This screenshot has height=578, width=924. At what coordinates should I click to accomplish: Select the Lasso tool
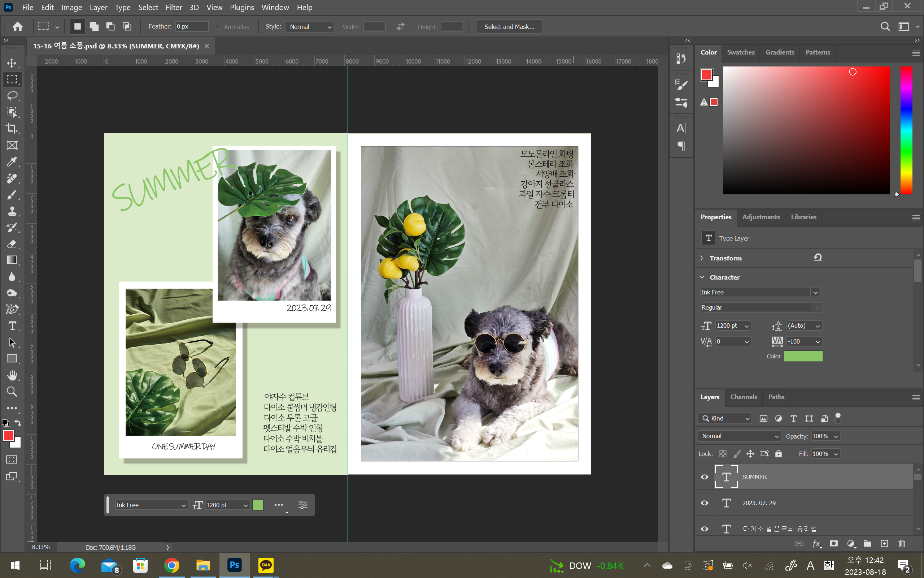point(12,96)
